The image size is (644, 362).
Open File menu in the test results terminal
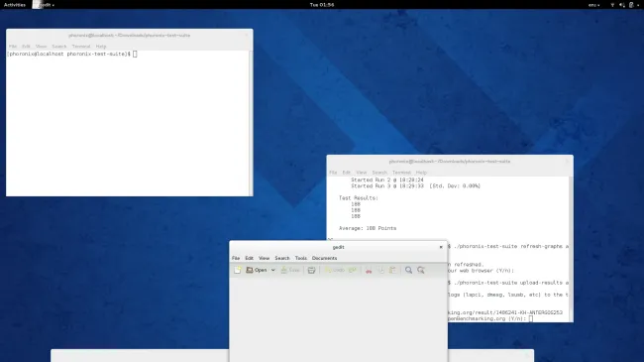pos(333,173)
